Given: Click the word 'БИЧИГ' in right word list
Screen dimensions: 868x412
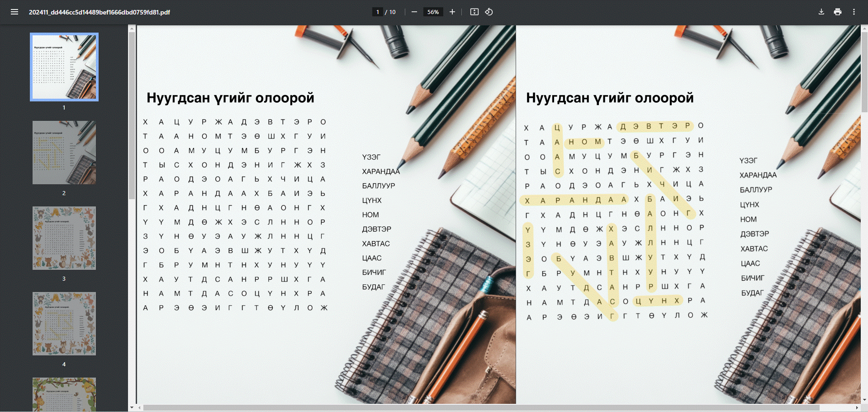Looking at the screenshot, I should (753, 278).
